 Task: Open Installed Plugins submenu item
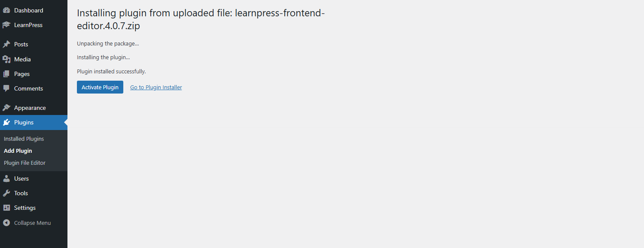24,139
